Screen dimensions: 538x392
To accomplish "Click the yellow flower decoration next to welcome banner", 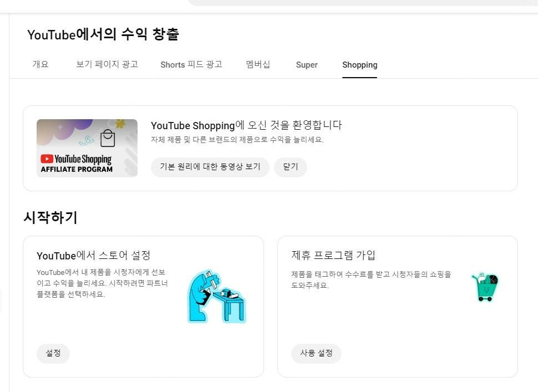I will [119, 123].
